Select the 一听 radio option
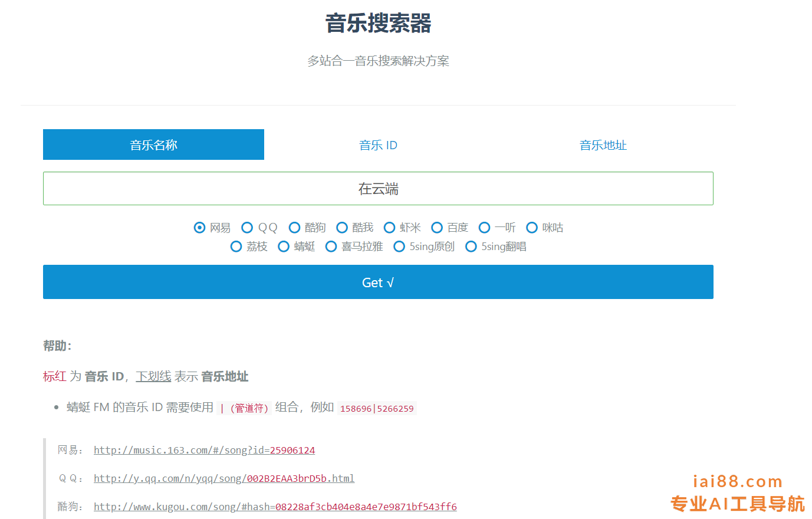 [484, 228]
